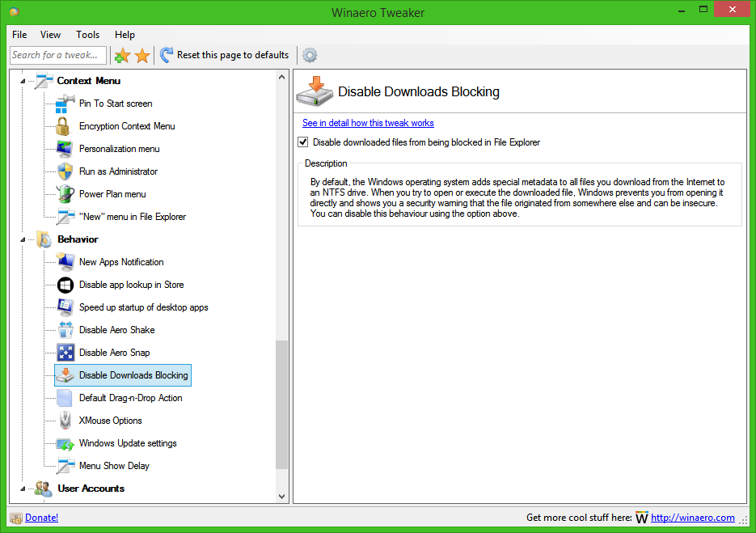
Task: Click the Winaero Tweaker app icon in title bar
Action: 15,13
